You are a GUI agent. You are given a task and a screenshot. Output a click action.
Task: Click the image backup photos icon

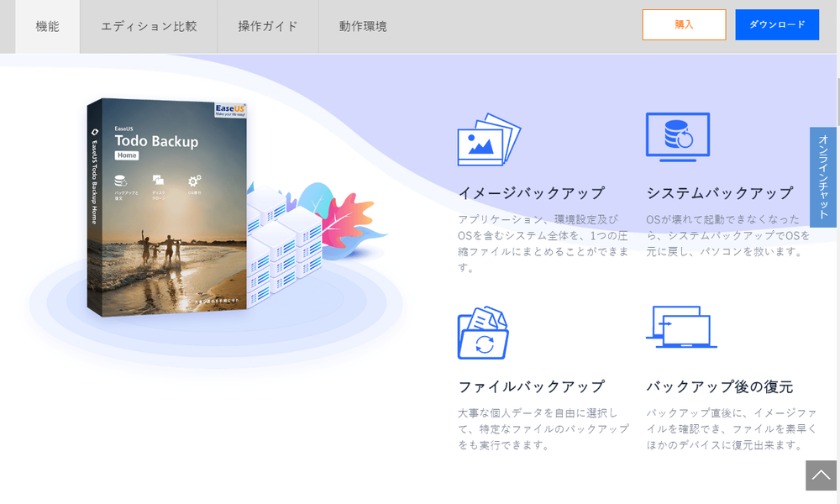tap(489, 139)
